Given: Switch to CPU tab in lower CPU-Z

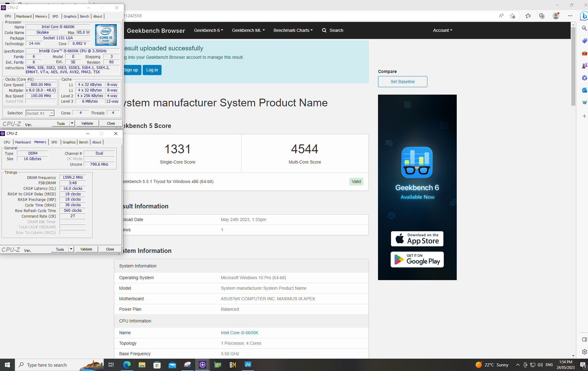Looking at the screenshot, I should 7,142.
